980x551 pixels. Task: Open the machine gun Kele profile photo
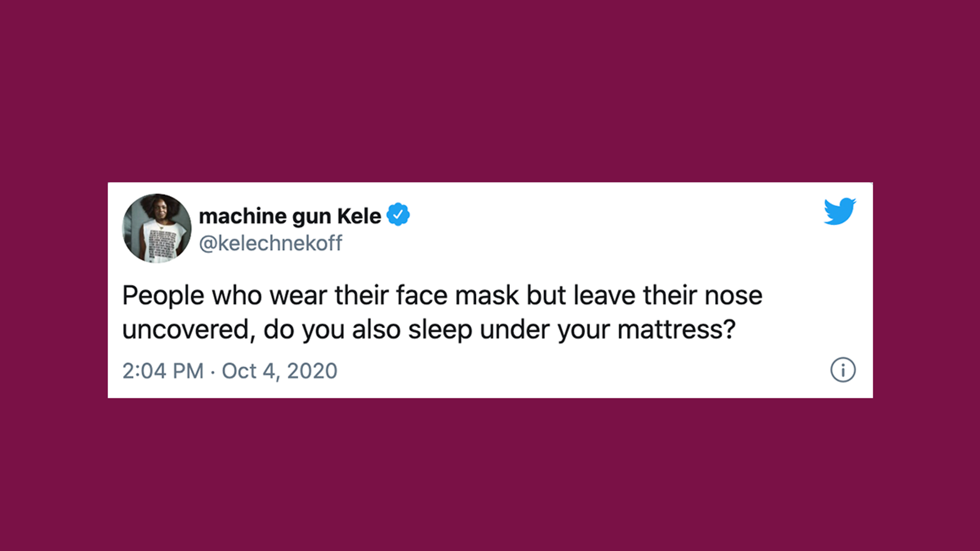pos(157,228)
